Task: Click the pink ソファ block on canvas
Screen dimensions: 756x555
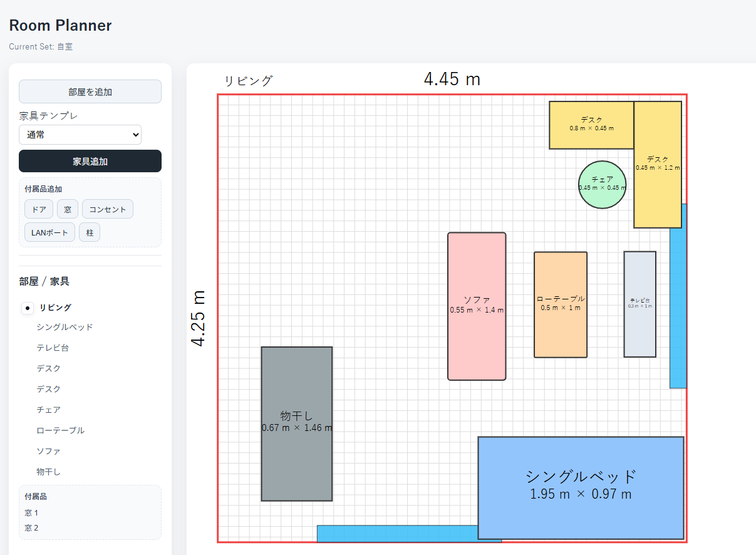Action: [x=477, y=306]
